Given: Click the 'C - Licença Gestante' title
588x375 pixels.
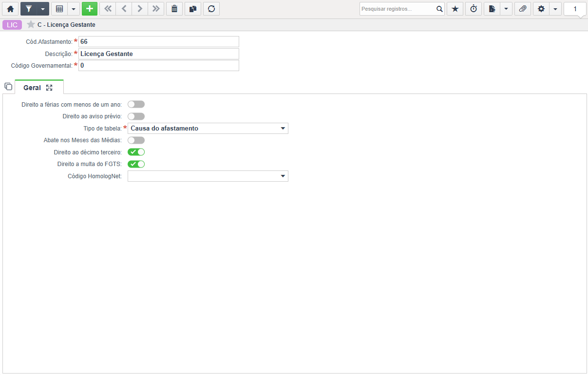Looking at the screenshot, I should 66,25.
